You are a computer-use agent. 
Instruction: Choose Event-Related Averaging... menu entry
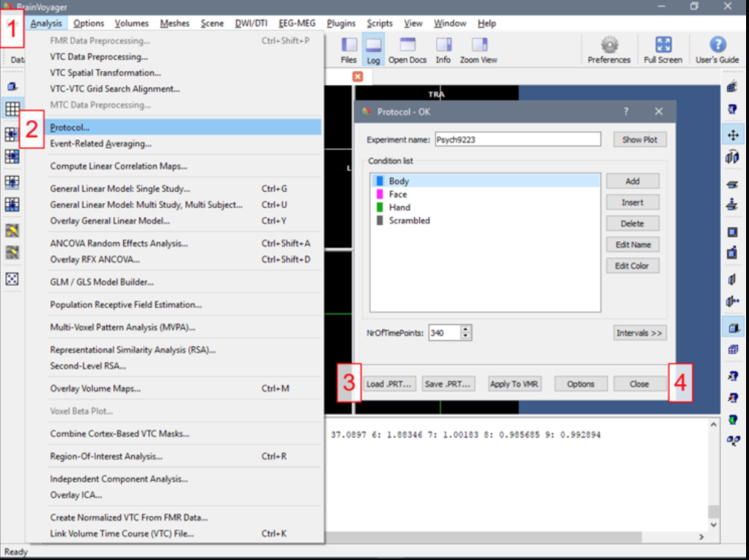click(183, 144)
